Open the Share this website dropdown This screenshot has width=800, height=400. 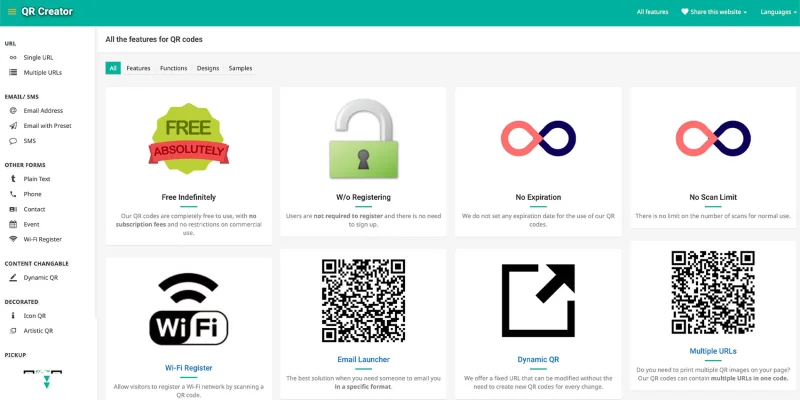[714, 12]
